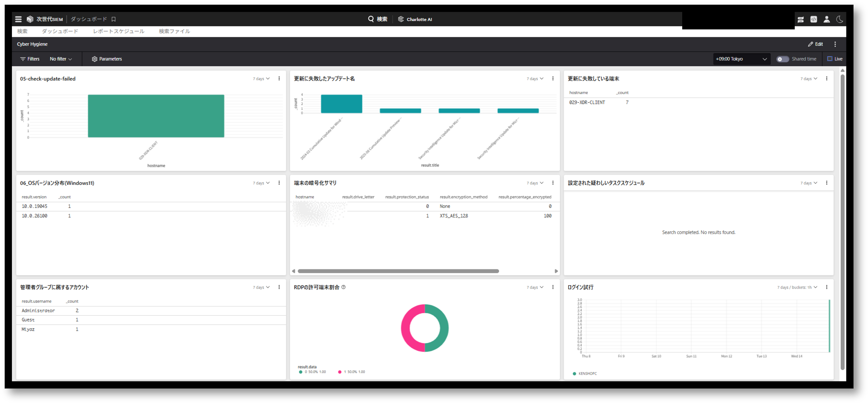Image resolution: width=868 pixels, height=403 pixels.
Task: Open options menu for 05-check-update-failed widget
Action: pyautogui.click(x=279, y=79)
